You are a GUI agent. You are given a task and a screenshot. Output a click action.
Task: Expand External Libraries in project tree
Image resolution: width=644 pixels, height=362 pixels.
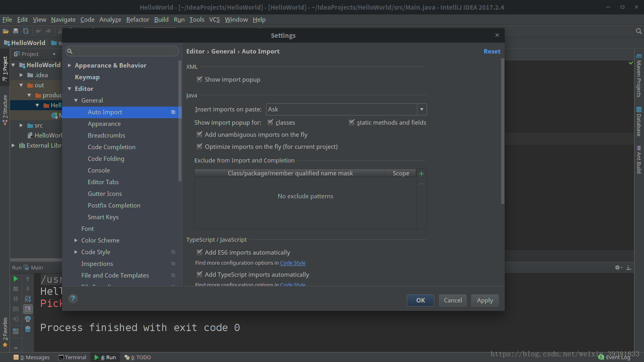[x=13, y=145]
